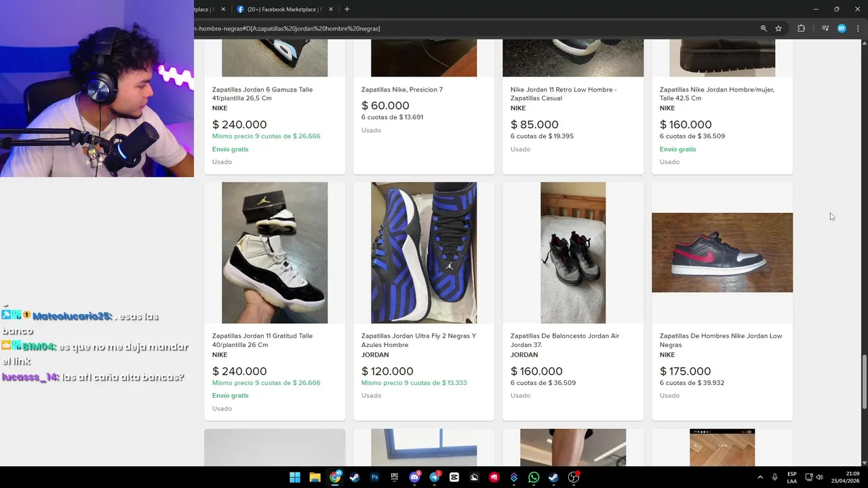Screen dimensions: 868x488
Task: Open Discord from the taskbar
Action: click(414, 477)
